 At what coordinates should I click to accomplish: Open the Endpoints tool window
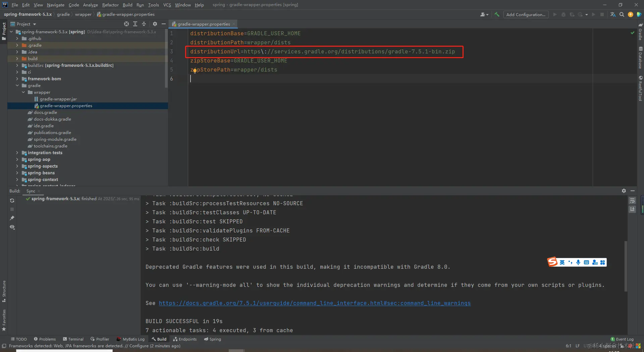point(185,339)
